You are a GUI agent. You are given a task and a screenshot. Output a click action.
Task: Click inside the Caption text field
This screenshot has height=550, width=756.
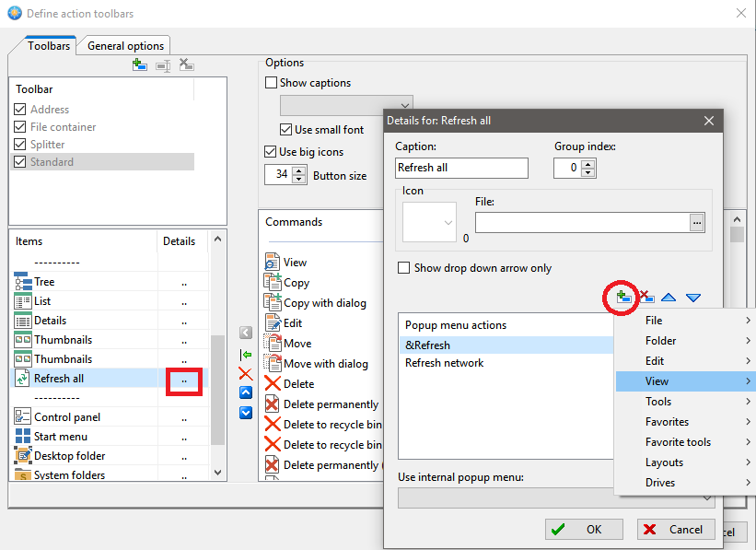click(x=461, y=168)
